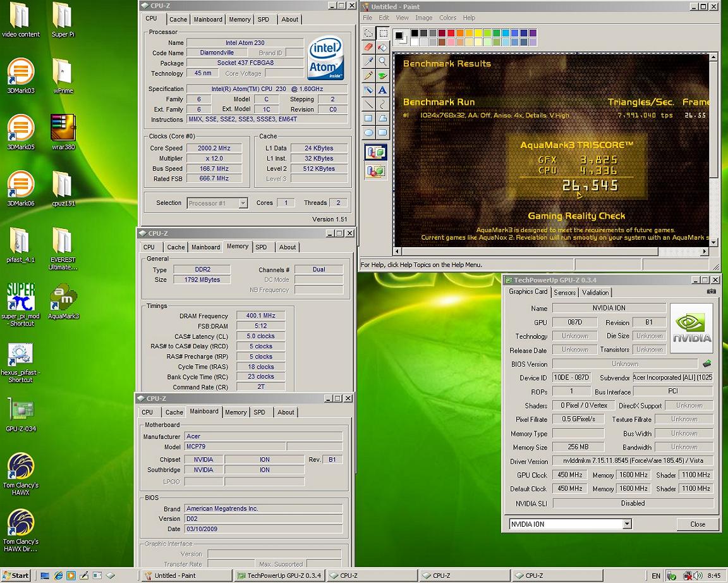Select the Polygon tool in Paint
The image size is (728, 583).
point(382,118)
